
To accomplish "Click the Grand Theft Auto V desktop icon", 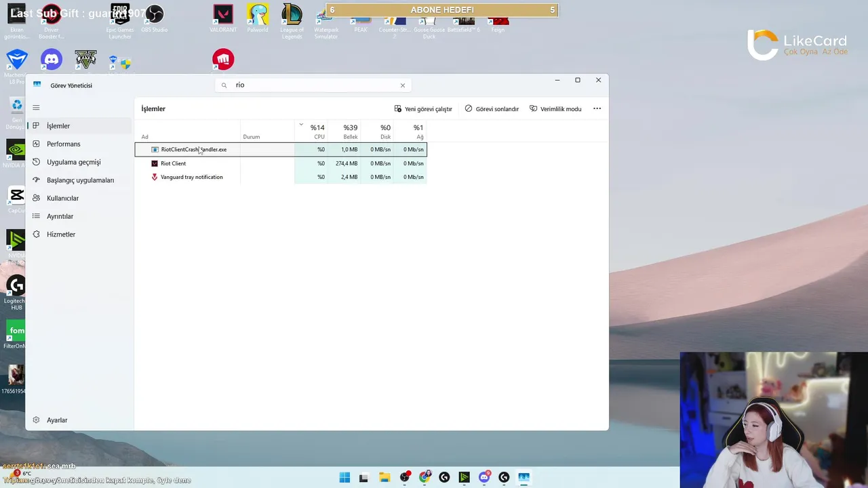I will [x=85, y=60].
